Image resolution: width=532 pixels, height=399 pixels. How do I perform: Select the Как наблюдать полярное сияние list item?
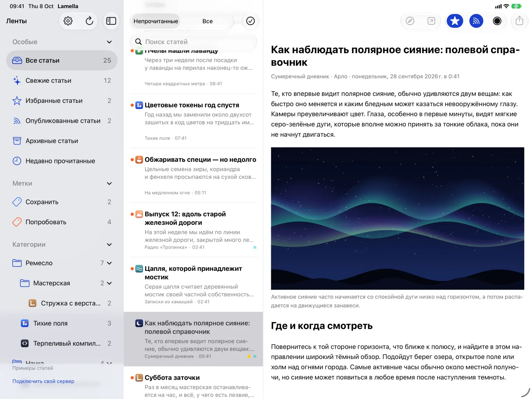pyautogui.click(x=194, y=339)
